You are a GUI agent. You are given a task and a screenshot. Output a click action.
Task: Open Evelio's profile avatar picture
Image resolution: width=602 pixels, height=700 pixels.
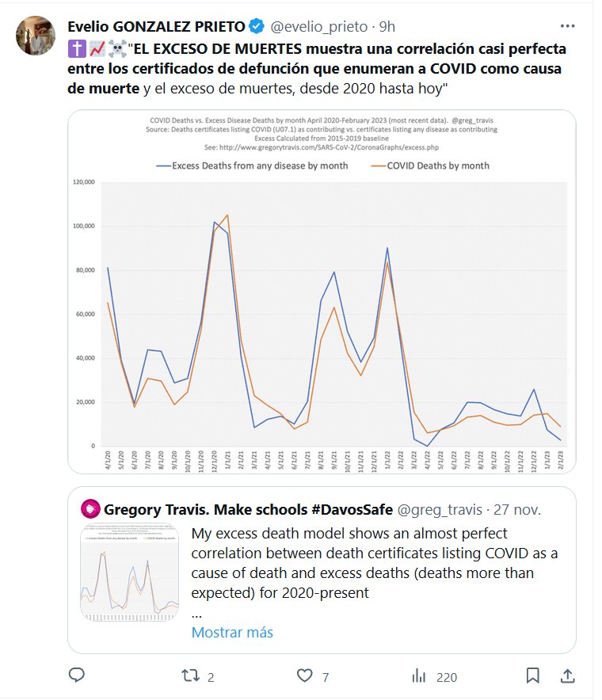click(x=36, y=36)
